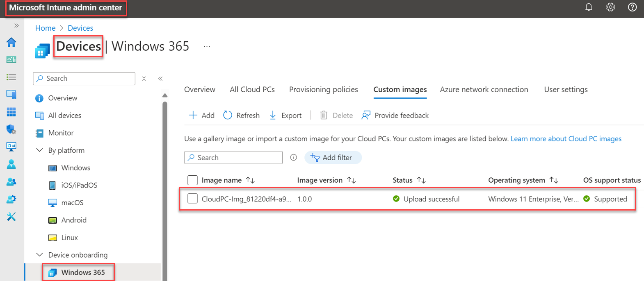Open Windows 365 in the sidebar
This screenshot has width=644, height=281.
coord(83,272)
